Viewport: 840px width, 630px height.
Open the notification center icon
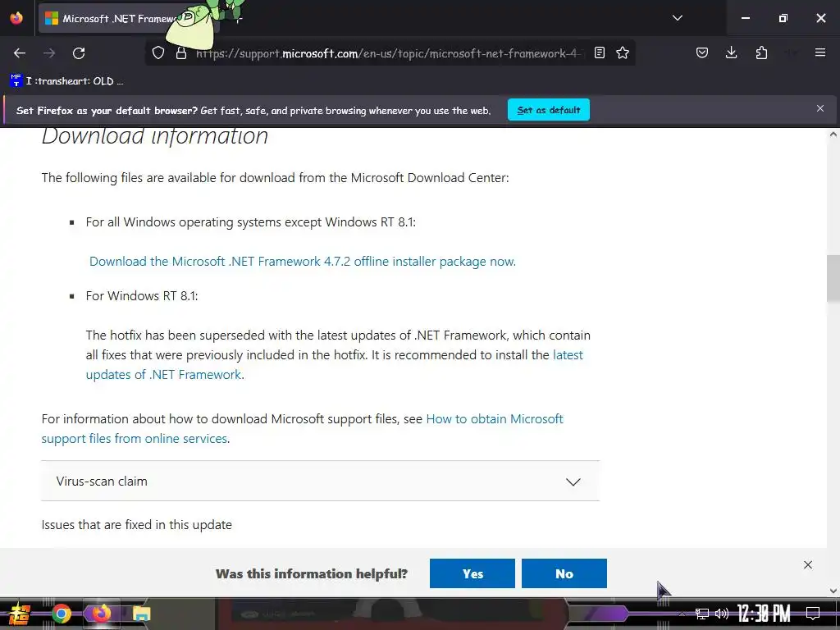pos(813,614)
